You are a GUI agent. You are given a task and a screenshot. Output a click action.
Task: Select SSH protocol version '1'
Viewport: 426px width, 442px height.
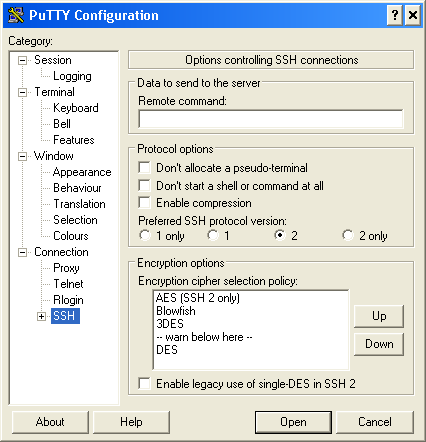(x=213, y=235)
